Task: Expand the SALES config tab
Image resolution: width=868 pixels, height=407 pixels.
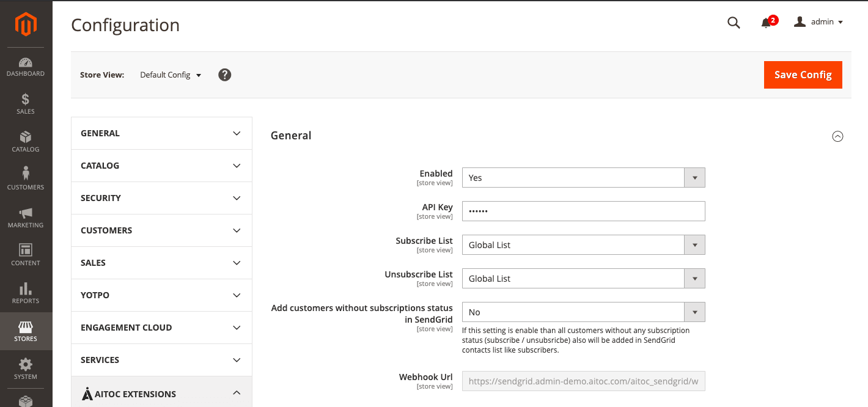Action: click(x=161, y=263)
